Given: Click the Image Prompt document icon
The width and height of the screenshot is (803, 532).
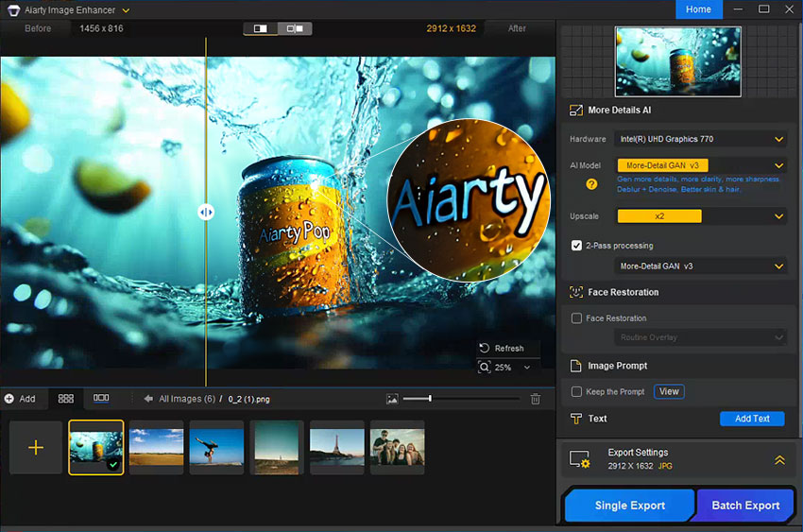Looking at the screenshot, I should [x=576, y=366].
